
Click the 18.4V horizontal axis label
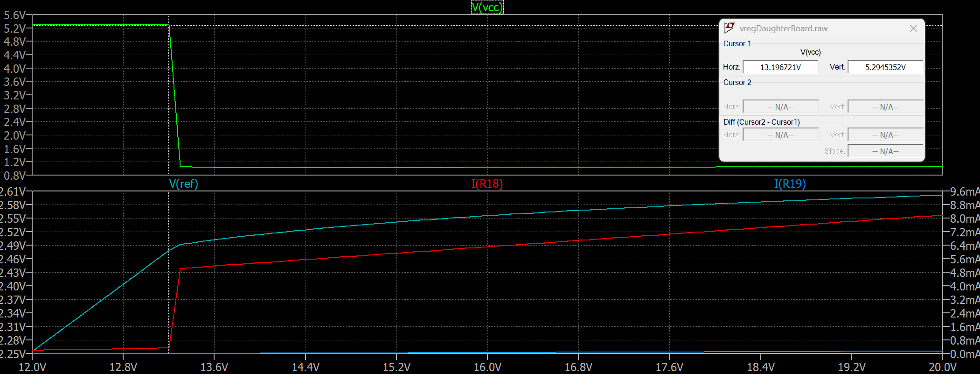pos(761,367)
